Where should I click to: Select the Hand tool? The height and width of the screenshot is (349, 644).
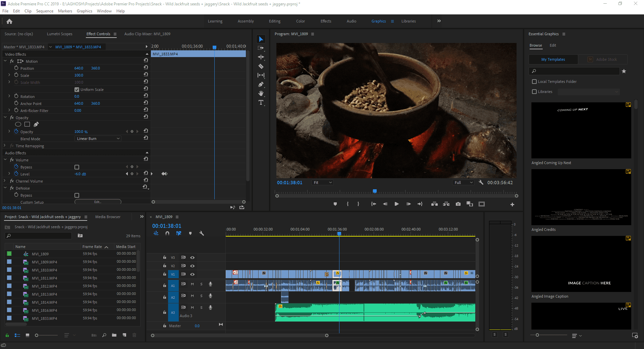pos(261,93)
